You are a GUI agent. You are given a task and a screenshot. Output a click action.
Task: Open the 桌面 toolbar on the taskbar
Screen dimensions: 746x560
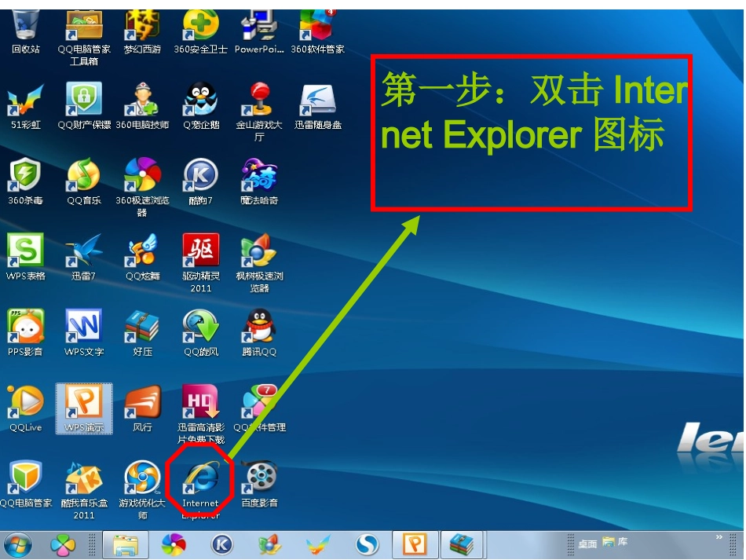coord(587,544)
